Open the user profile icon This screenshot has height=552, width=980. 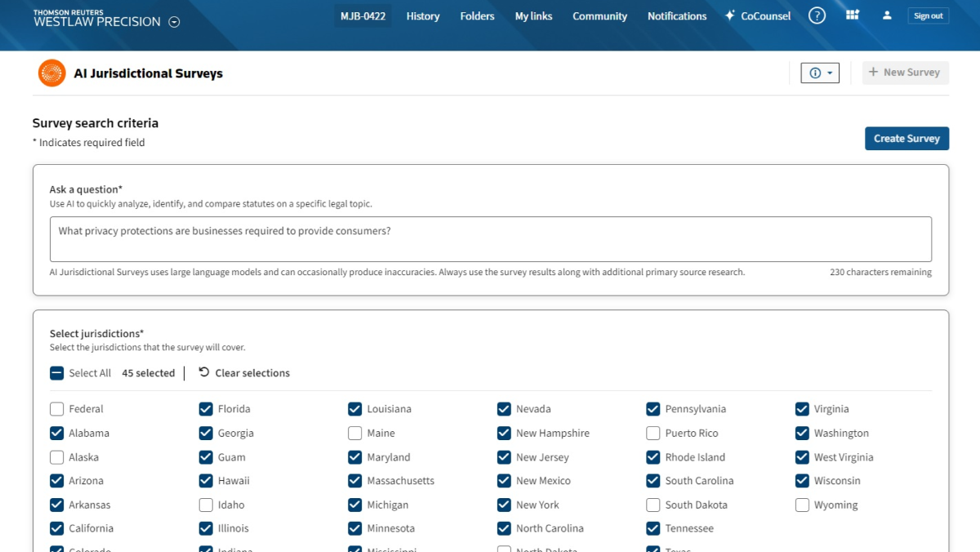[x=888, y=16]
